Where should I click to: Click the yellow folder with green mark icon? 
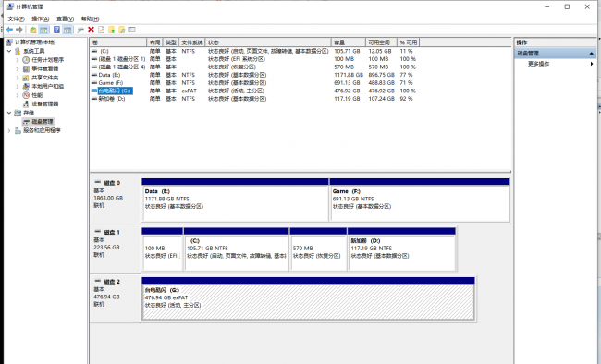click(112, 30)
